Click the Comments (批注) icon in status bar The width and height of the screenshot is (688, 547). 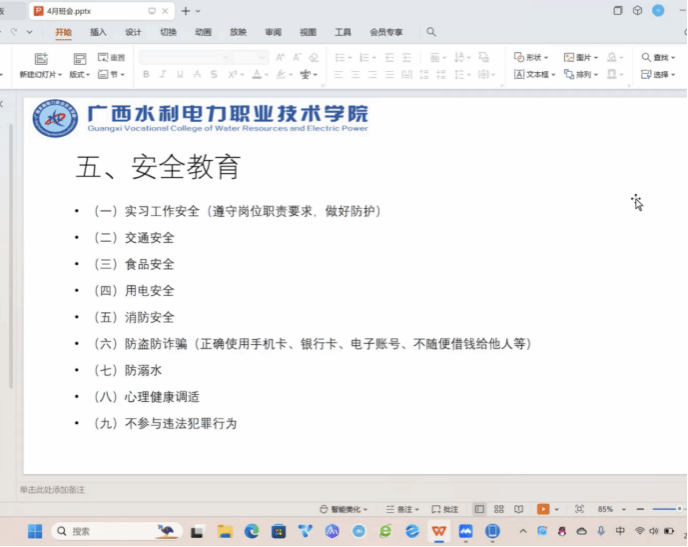pos(445,509)
